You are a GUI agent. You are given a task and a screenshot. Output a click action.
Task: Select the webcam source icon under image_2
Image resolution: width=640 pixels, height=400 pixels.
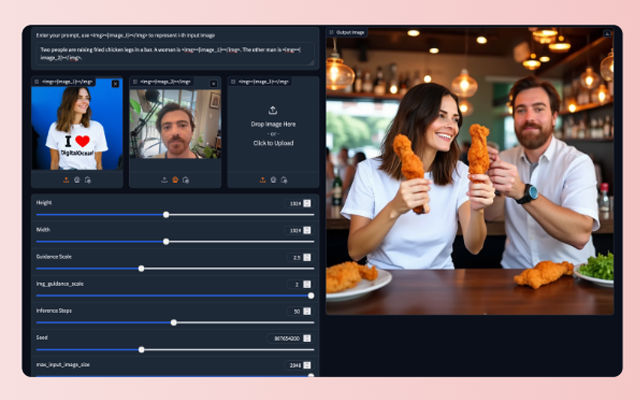click(x=175, y=180)
